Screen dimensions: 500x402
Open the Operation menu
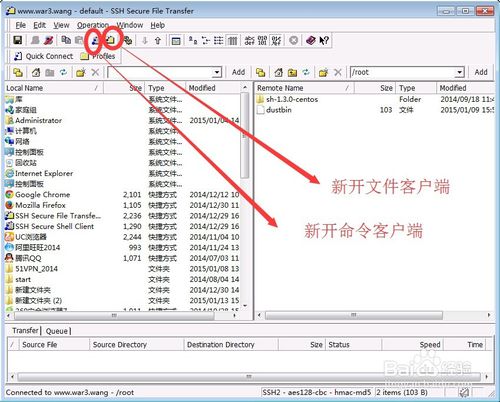93,25
